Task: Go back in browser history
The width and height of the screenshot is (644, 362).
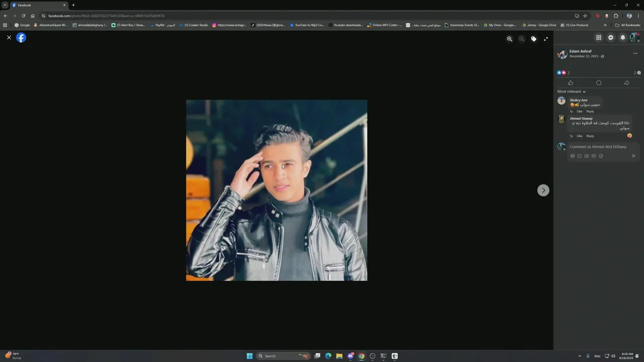Action: point(6,16)
